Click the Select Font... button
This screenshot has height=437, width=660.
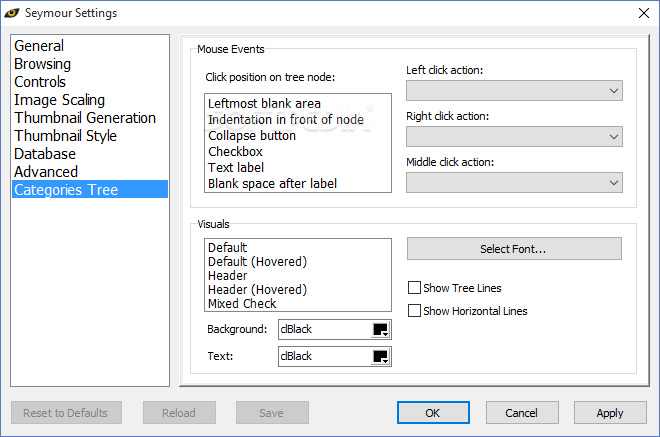click(x=514, y=249)
